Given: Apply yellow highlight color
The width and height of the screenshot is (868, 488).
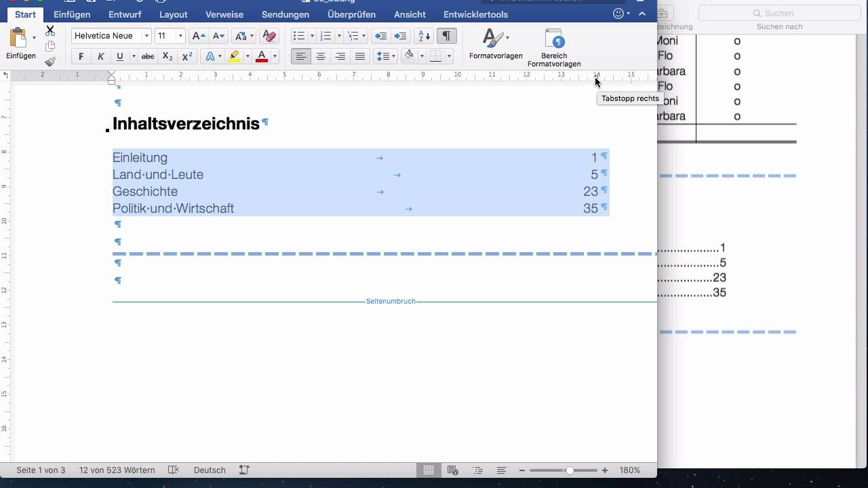Looking at the screenshot, I should (x=235, y=56).
